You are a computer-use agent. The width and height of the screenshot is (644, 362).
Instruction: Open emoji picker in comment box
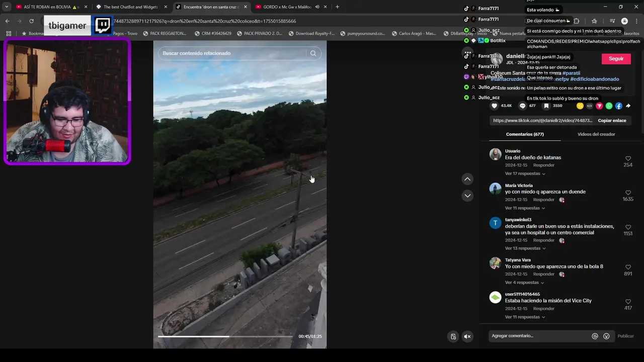(606, 336)
